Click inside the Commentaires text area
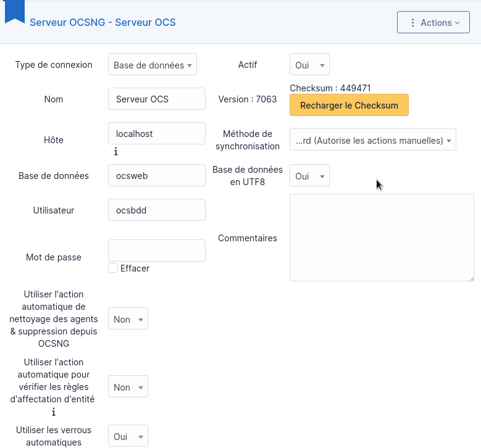Screen dimensions: 481x448 382,238
